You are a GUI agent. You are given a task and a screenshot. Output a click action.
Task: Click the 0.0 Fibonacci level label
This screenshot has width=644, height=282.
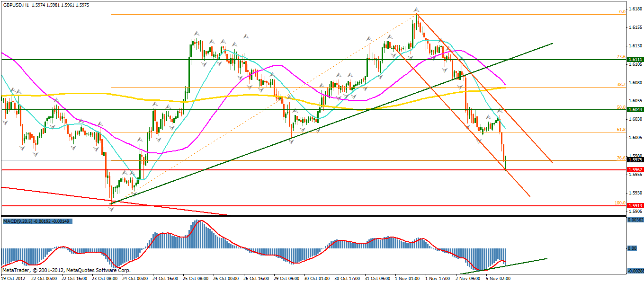(x=622, y=12)
